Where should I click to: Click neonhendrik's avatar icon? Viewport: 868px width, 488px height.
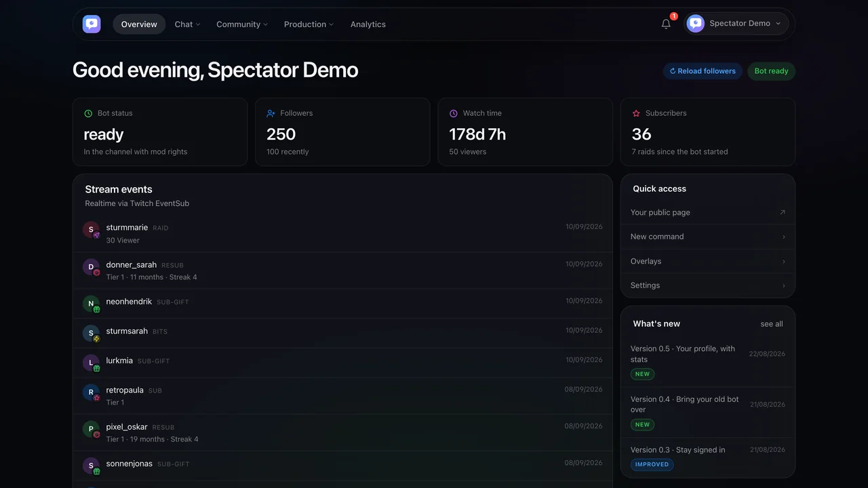click(x=92, y=304)
